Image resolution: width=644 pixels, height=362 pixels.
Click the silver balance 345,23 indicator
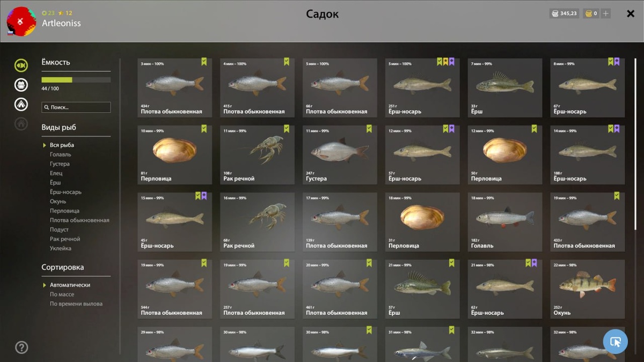click(x=565, y=13)
